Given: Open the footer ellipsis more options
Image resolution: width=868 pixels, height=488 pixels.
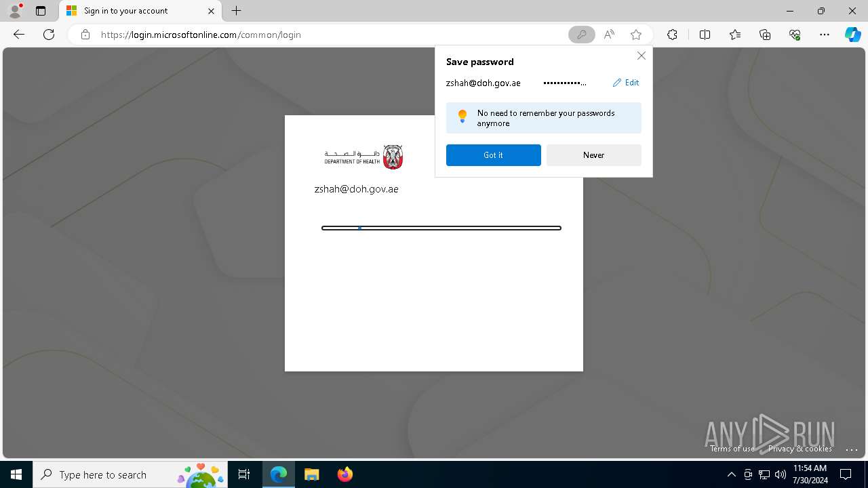Looking at the screenshot, I should [852, 449].
